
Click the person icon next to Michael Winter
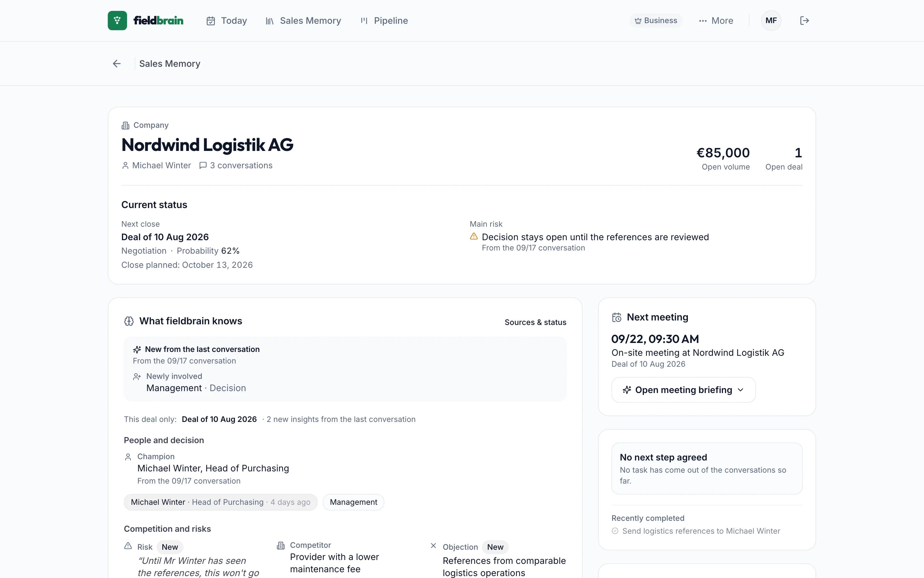[125, 165]
